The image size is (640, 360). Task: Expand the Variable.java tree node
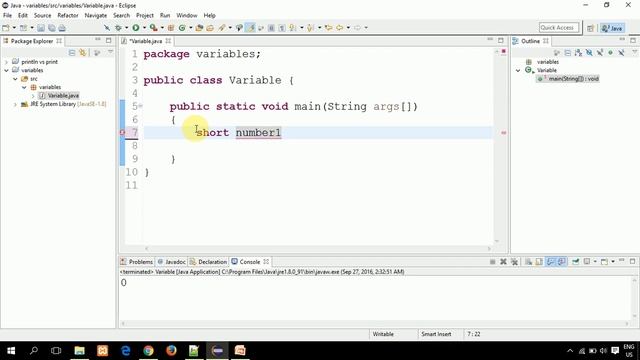pyautogui.click(x=33, y=96)
